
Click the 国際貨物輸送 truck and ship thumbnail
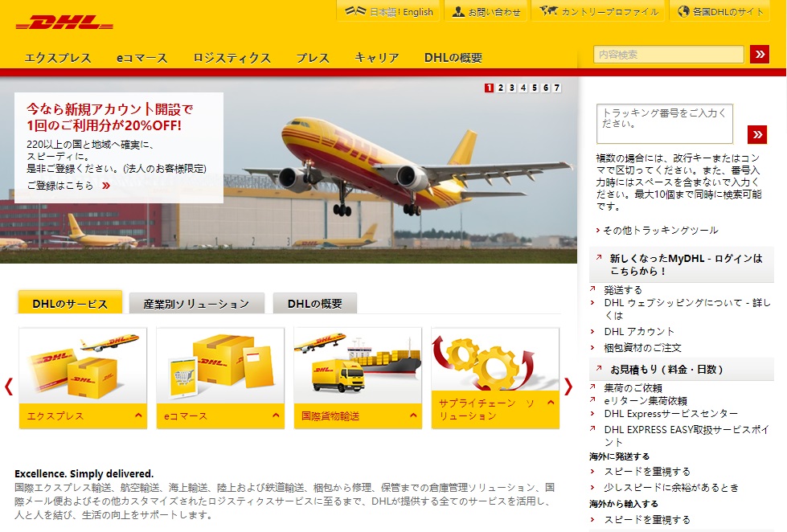(358, 366)
